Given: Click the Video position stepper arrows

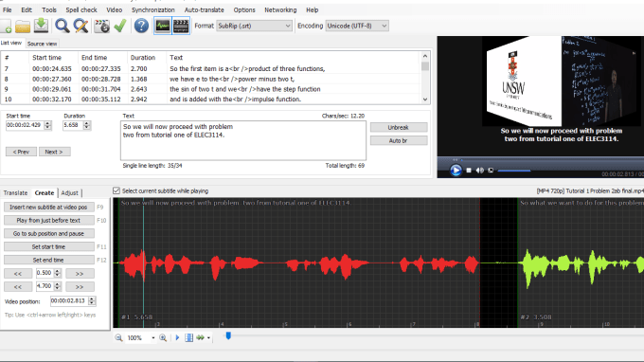Looking at the screenshot, I should (92, 301).
